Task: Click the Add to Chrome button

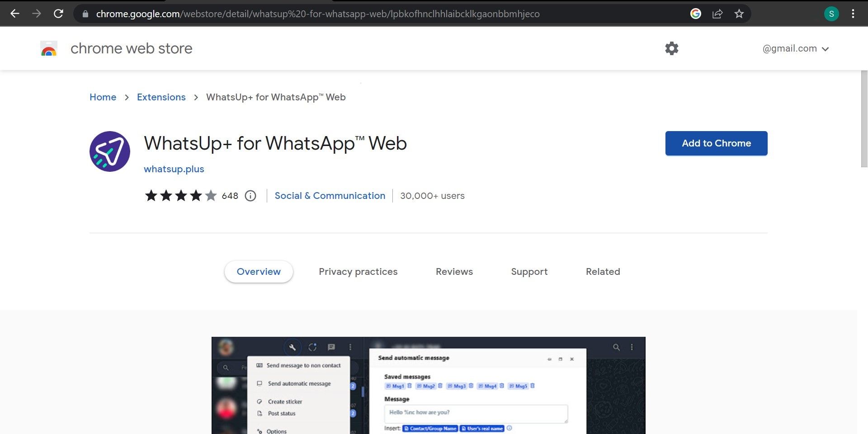Action: pyautogui.click(x=716, y=143)
